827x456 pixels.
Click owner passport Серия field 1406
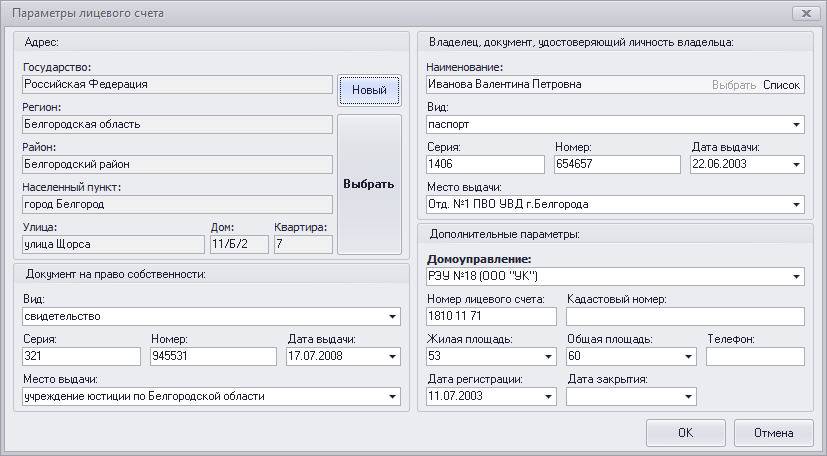click(x=486, y=165)
